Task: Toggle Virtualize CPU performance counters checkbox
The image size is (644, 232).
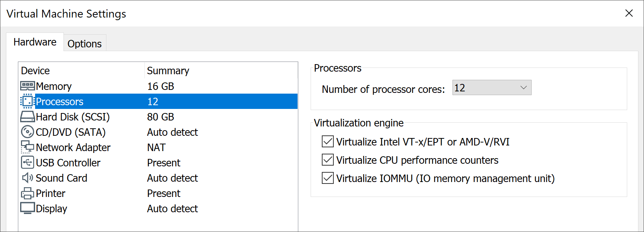Action: click(328, 160)
